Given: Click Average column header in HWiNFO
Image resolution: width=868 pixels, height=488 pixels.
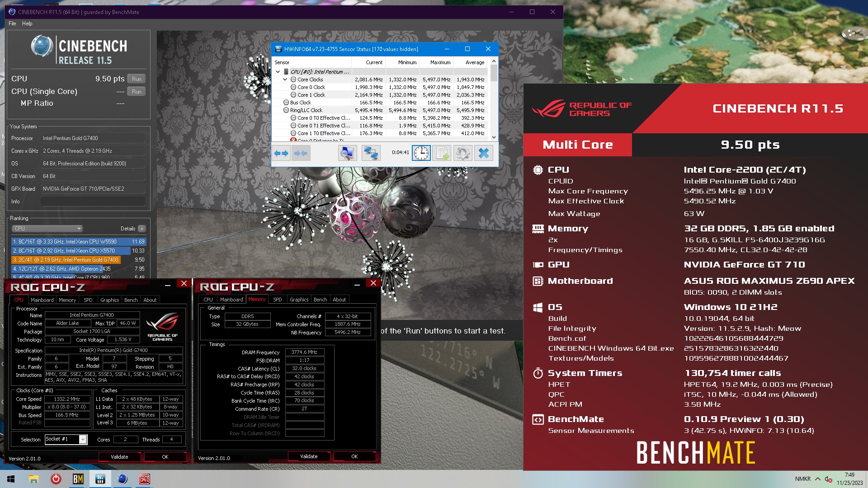Looking at the screenshot, I should pyautogui.click(x=470, y=62).
